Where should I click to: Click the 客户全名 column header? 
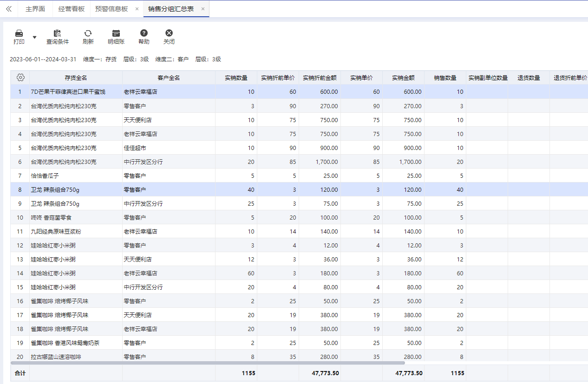[x=169, y=78]
